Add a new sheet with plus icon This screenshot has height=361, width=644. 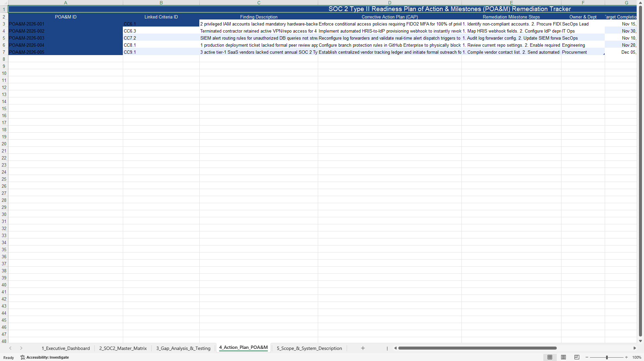(363, 348)
